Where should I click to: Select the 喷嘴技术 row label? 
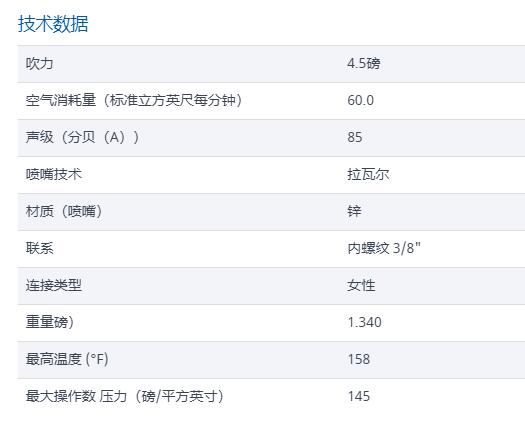(54, 174)
